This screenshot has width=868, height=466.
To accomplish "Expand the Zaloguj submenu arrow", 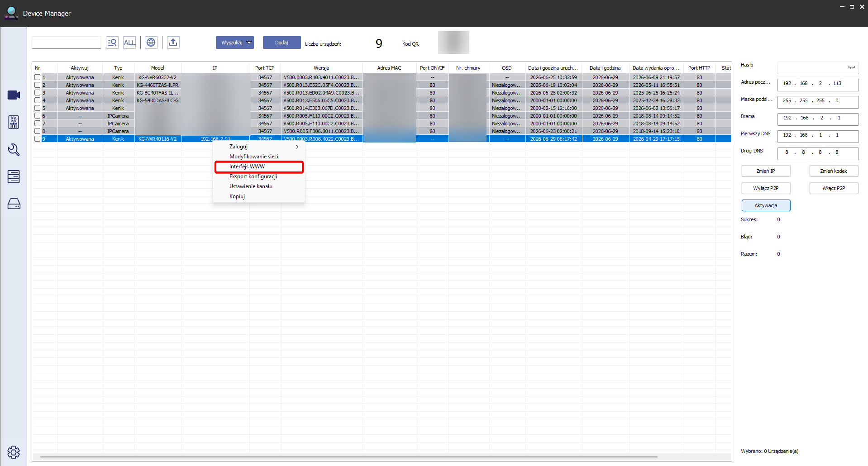I will point(297,147).
